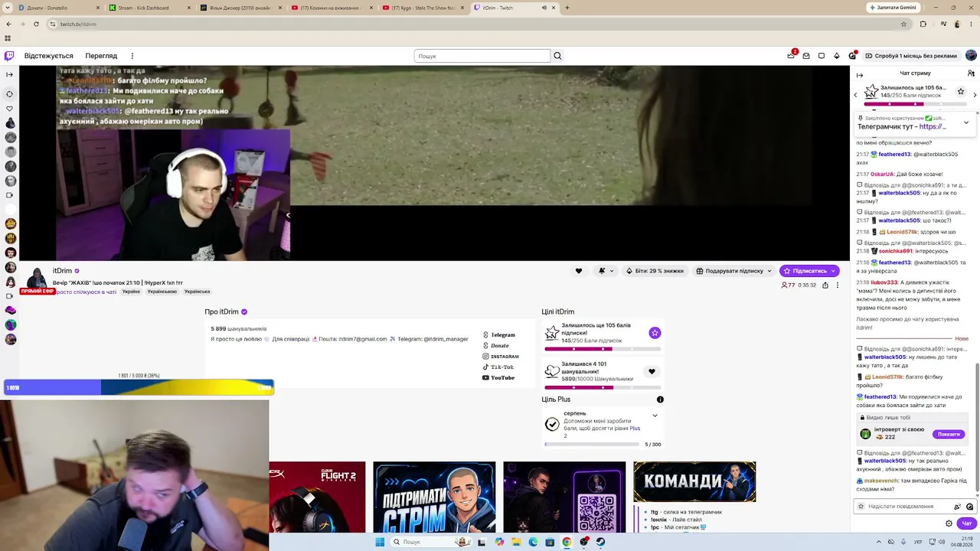Focus the Twitch search field

pyautogui.click(x=482, y=56)
